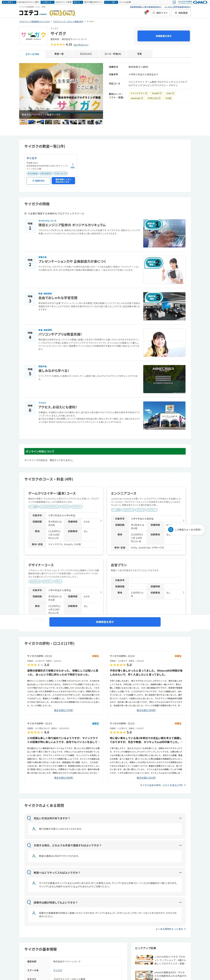Open the 検討リスト bookmark list

tap(160, 13)
